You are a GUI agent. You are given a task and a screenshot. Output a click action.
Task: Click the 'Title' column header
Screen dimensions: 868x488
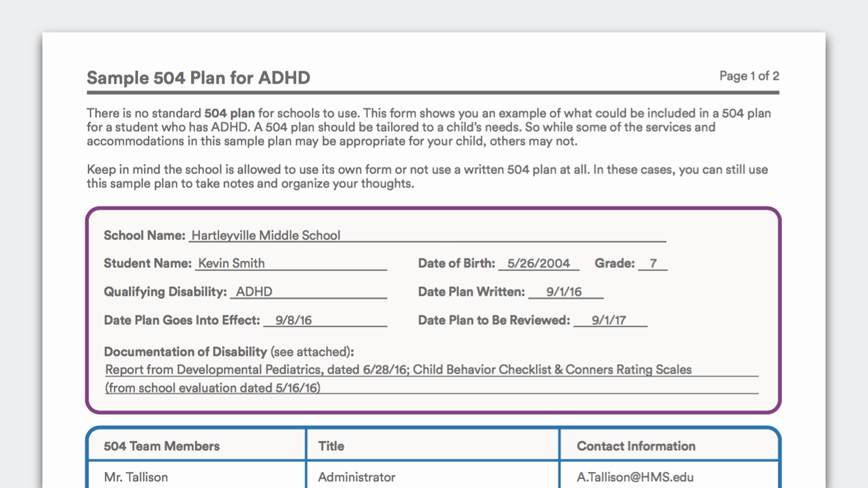[331, 446]
